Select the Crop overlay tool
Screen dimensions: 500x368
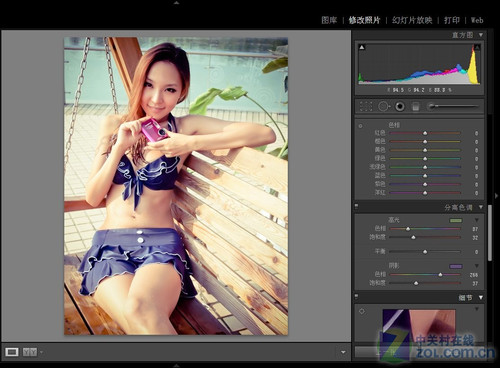coord(366,106)
